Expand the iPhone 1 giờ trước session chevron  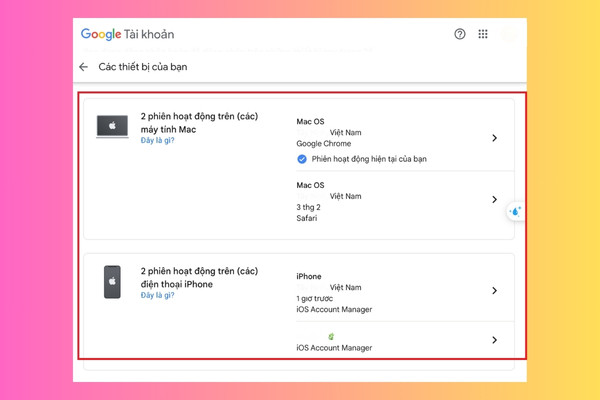click(x=494, y=291)
